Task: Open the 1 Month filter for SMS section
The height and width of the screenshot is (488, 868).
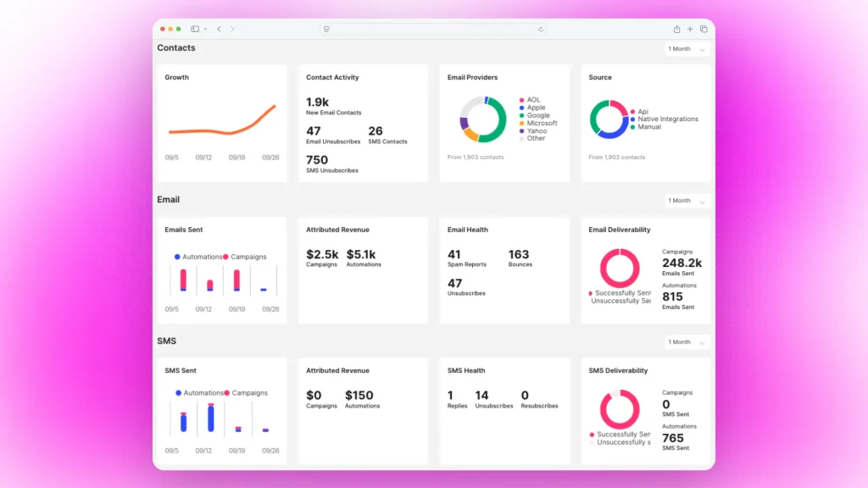Action: 685,342
